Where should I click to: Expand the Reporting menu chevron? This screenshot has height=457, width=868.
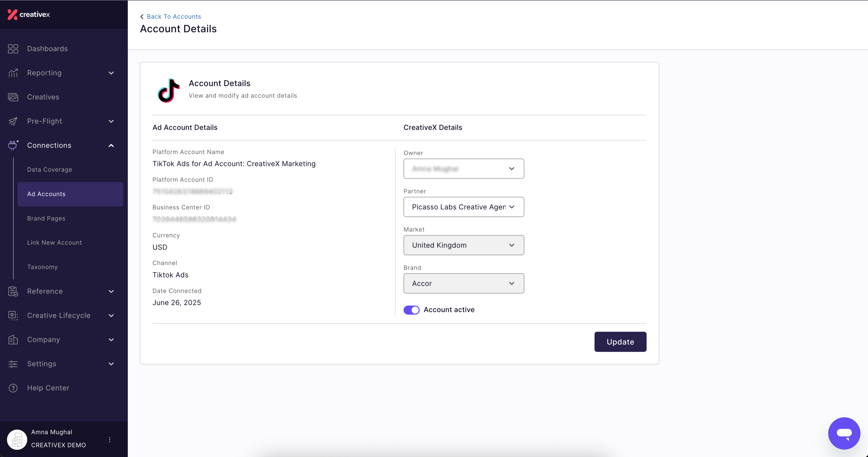tap(111, 73)
